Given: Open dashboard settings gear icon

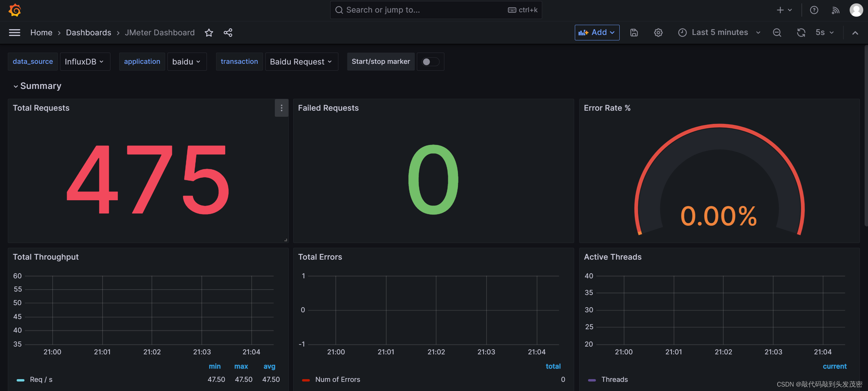Looking at the screenshot, I should [658, 33].
